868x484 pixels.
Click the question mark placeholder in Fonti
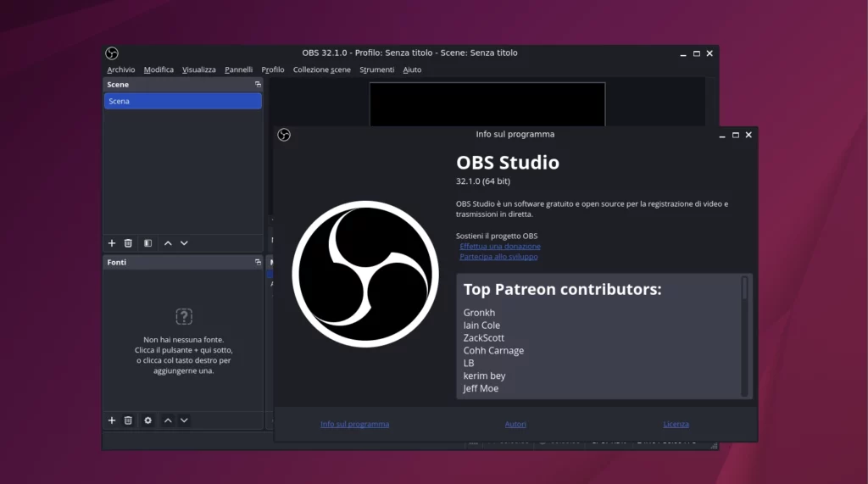[184, 317]
